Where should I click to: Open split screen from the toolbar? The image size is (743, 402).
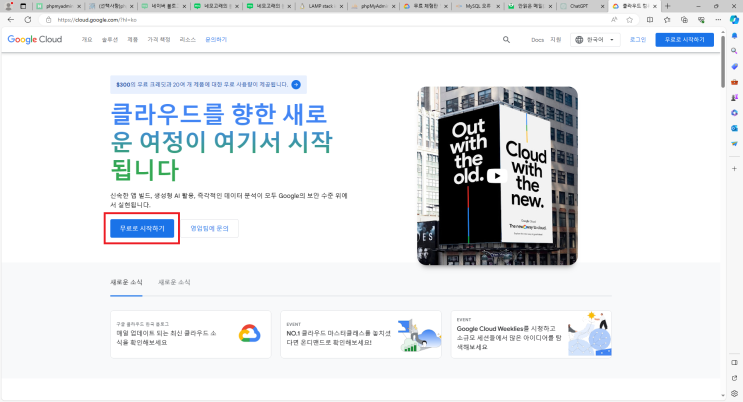pos(650,20)
